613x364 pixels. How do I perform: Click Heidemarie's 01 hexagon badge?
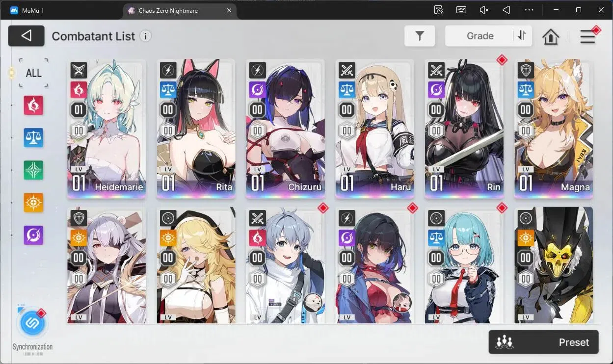79,110
